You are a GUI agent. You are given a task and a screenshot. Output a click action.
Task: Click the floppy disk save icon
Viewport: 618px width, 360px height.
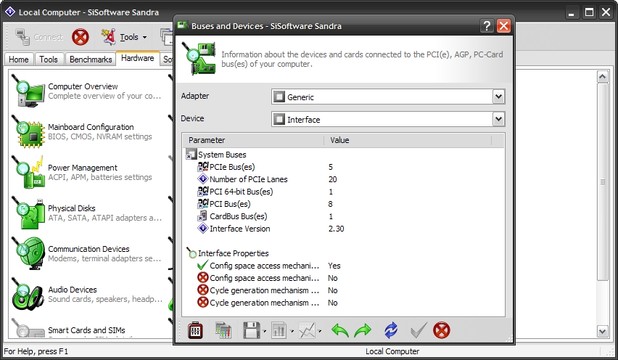point(251,330)
